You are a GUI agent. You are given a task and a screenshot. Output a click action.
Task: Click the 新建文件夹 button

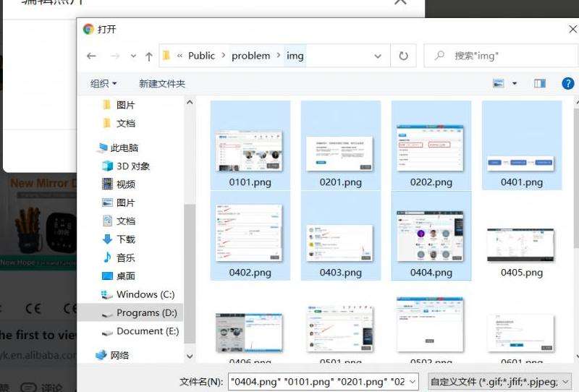point(161,83)
